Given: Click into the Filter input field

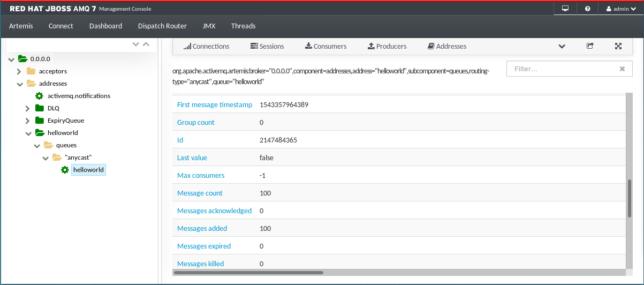Looking at the screenshot, I should pyautogui.click(x=562, y=69).
